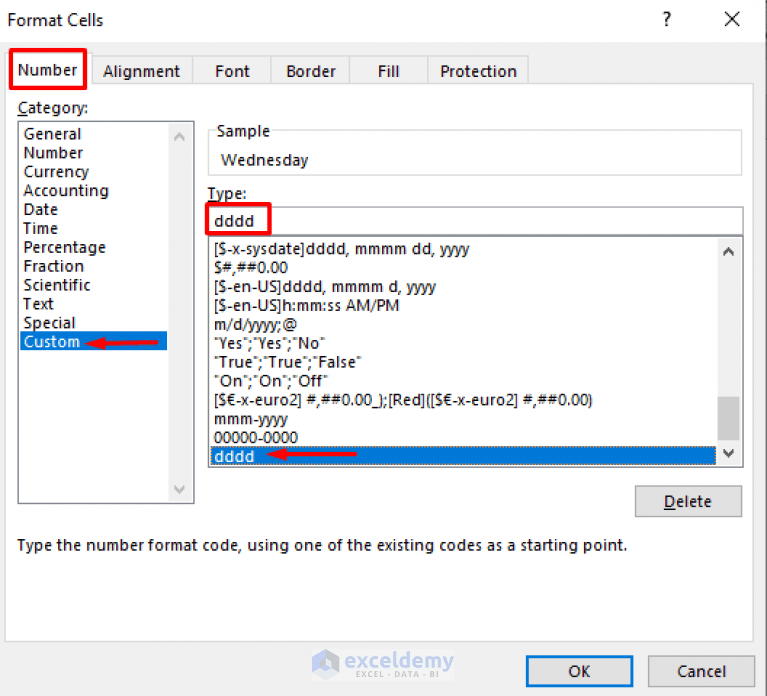Screen dimensions: 767x696
Task: Select the "True";"True";"False" format
Action: coord(464,362)
